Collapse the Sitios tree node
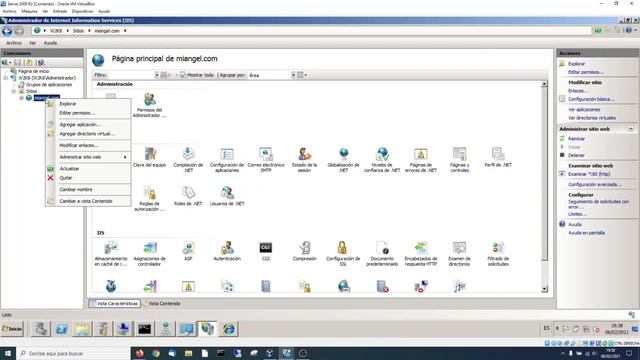The height and width of the screenshot is (360, 640). point(14,91)
